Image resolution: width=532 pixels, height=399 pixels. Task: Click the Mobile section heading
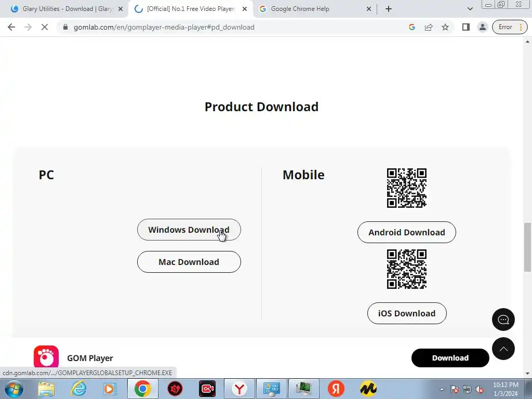[303, 175]
